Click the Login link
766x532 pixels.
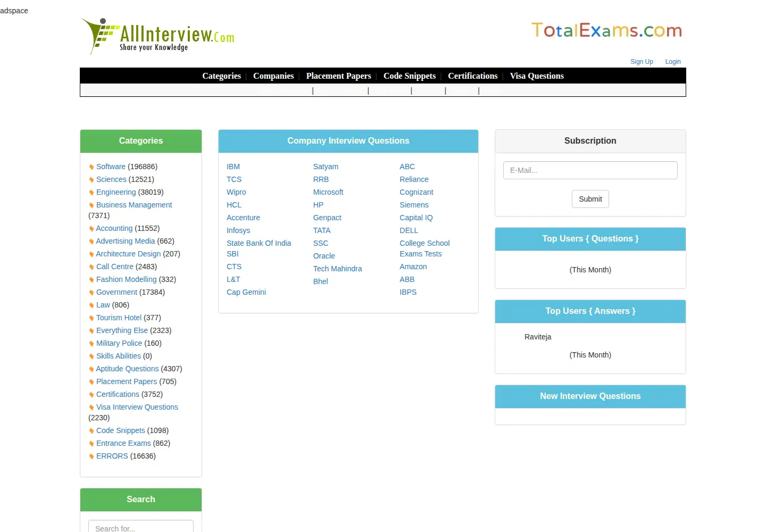[673, 62]
